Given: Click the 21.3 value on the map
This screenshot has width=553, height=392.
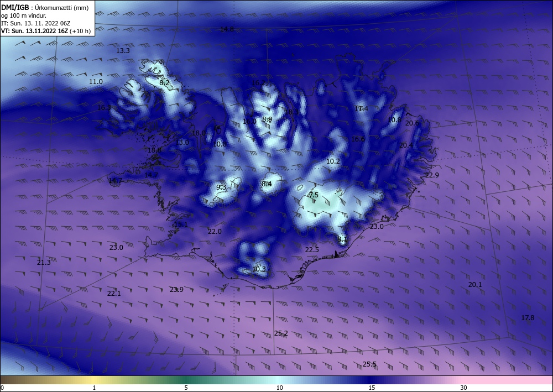Looking at the screenshot, I should 44,262.
